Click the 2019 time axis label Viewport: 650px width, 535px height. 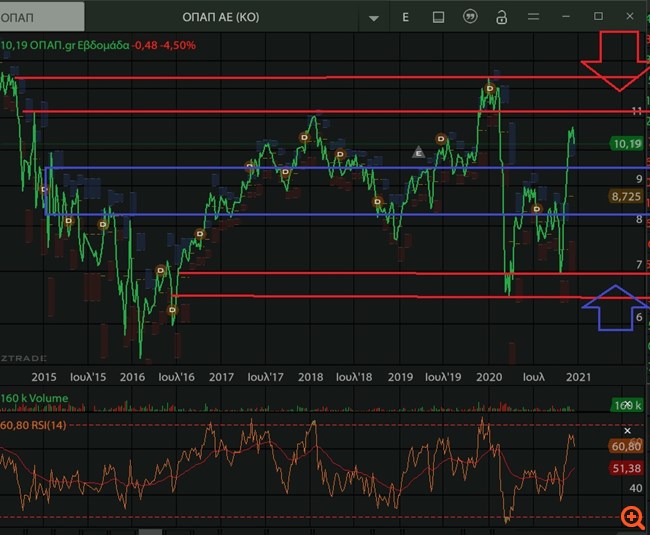(x=400, y=377)
